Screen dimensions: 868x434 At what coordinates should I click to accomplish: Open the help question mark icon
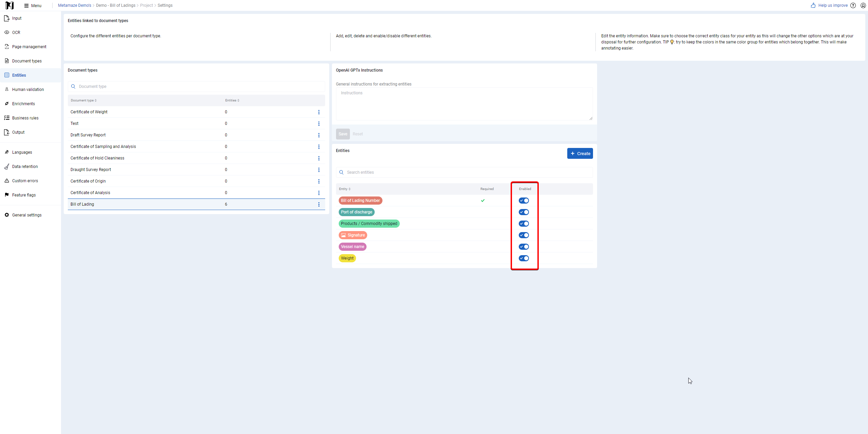(853, 5)
